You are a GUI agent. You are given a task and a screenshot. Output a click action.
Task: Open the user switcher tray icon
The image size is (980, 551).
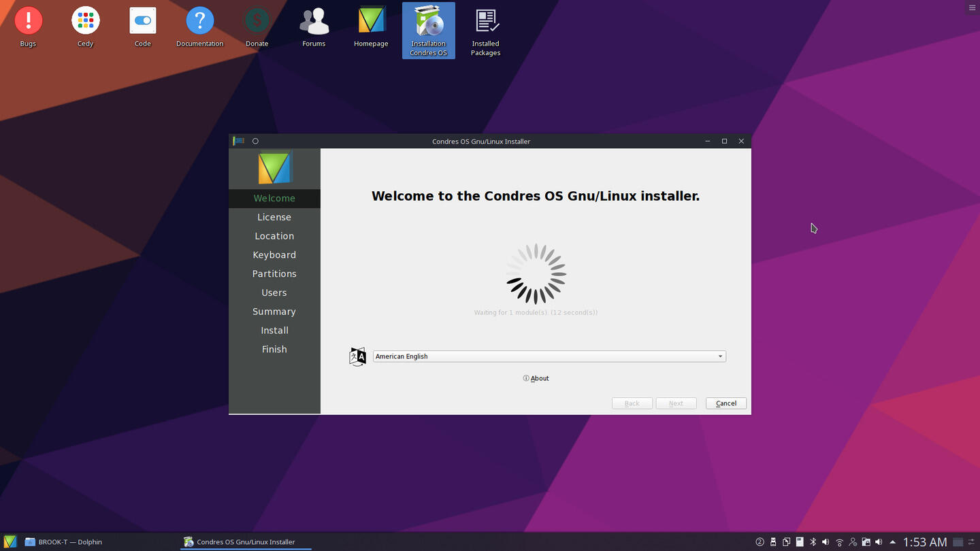click(x=853, y=542)
